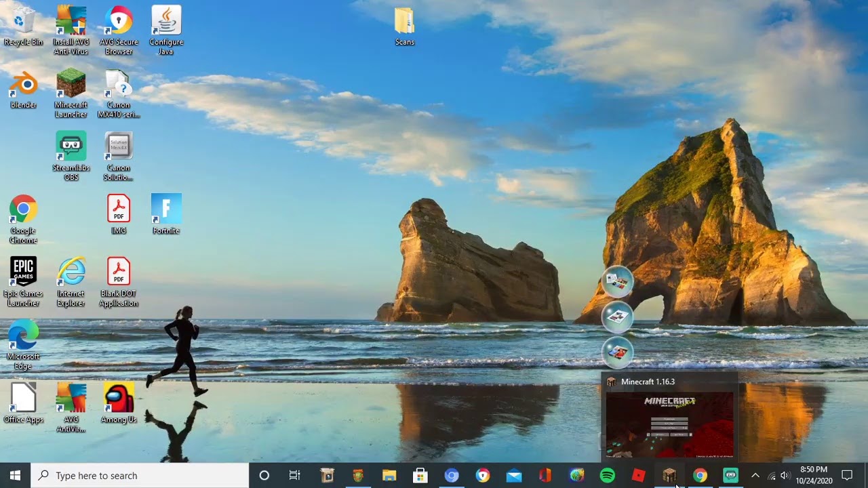Open the Action Center notifications icon
868x488 pixels.
[847, 476]
